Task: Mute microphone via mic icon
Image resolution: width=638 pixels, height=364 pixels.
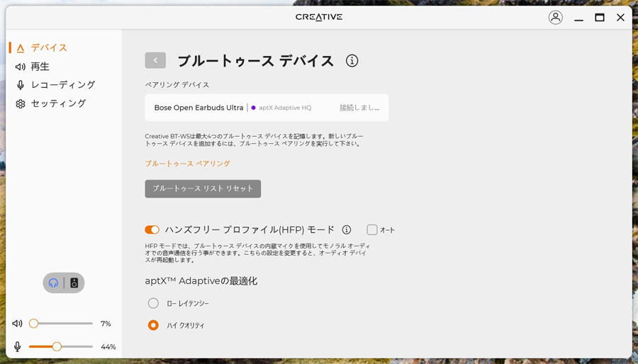Action: [18, 346]
